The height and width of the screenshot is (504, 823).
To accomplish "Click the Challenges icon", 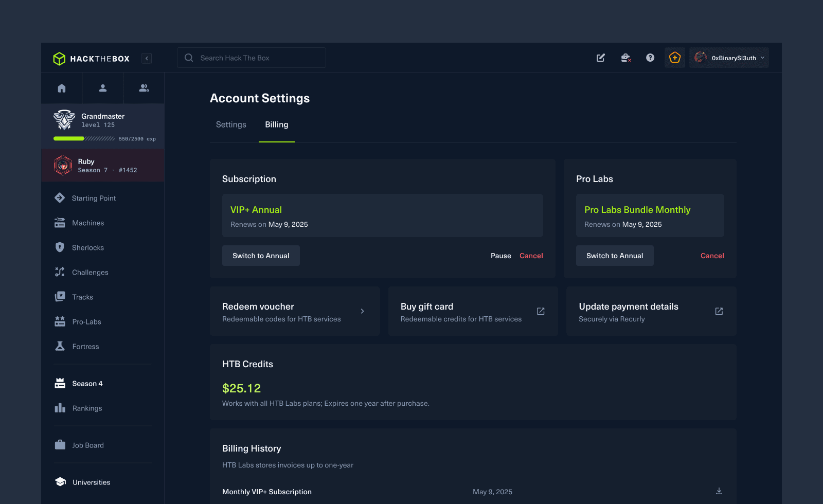I will pos(60,272).
